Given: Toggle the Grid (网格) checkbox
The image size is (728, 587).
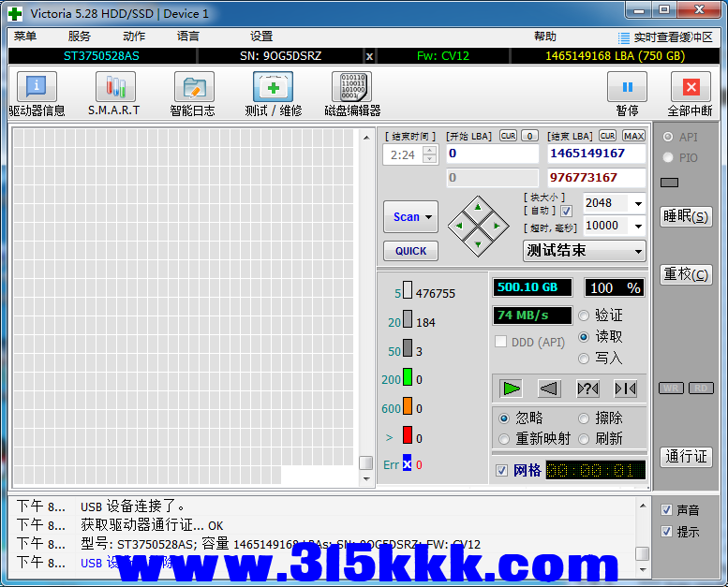Looking at the screenshot, I should tap(502, 470).
